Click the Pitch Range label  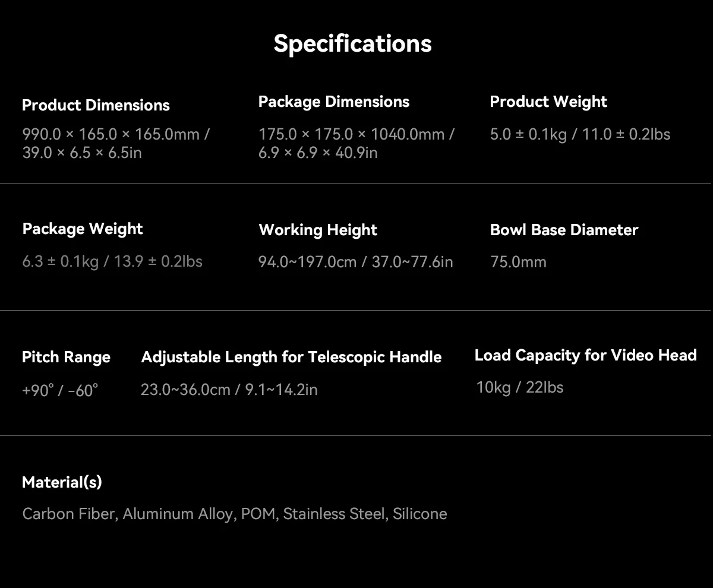point(66,357)
